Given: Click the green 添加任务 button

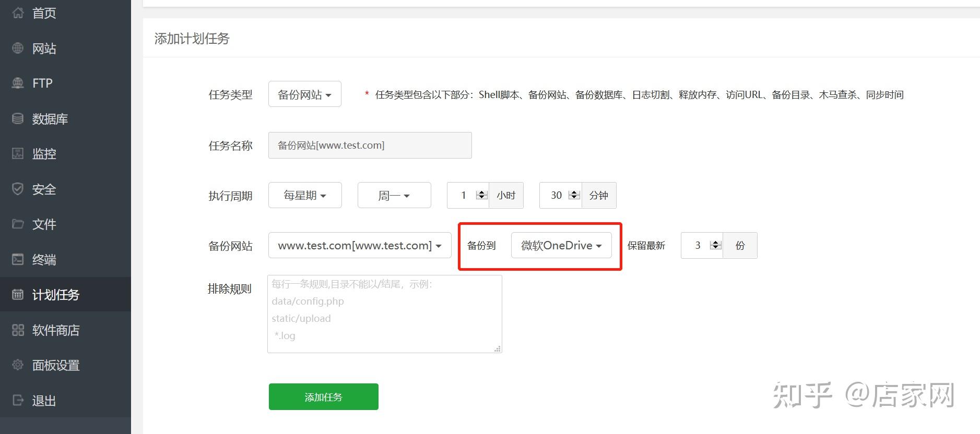Looking at the screenshot, I should click(x=324, y=397).
